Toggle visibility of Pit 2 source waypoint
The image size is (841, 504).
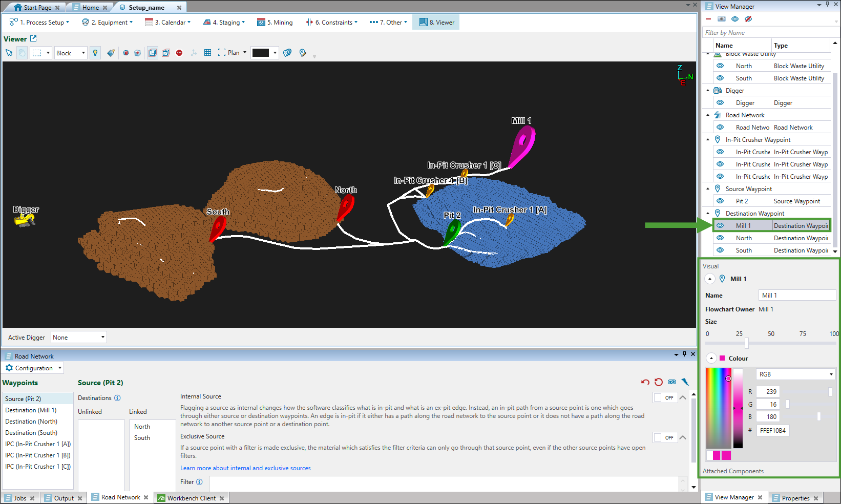point(720,201)
